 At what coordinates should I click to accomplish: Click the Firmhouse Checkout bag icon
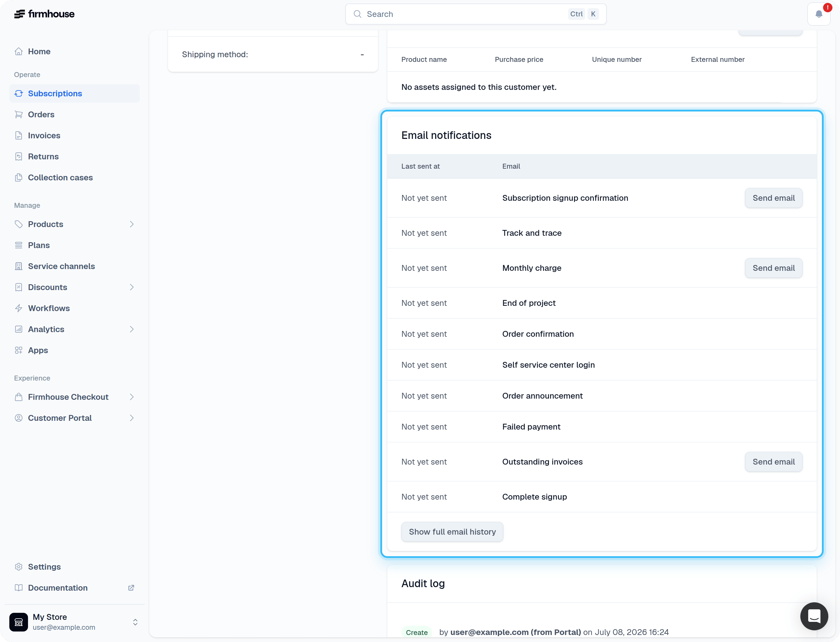pyautogui.click(x=19, y=397)
